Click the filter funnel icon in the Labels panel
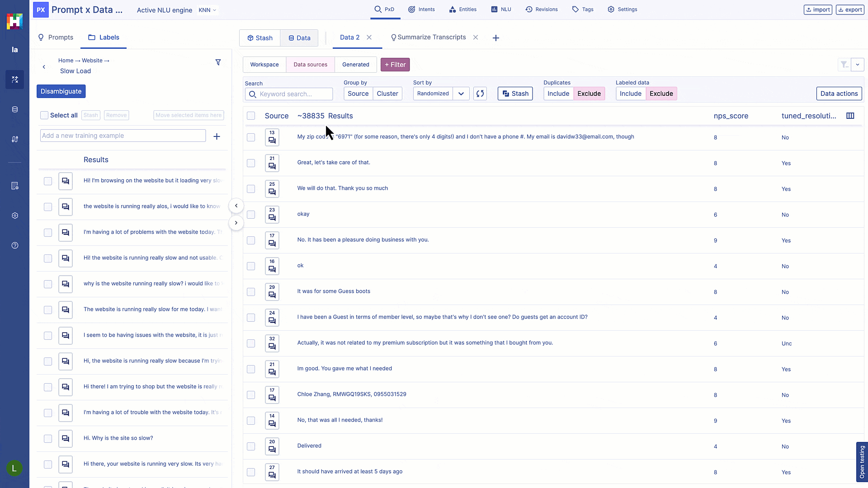The width and height of the screenshot is (868, 488). pos(218,62)
